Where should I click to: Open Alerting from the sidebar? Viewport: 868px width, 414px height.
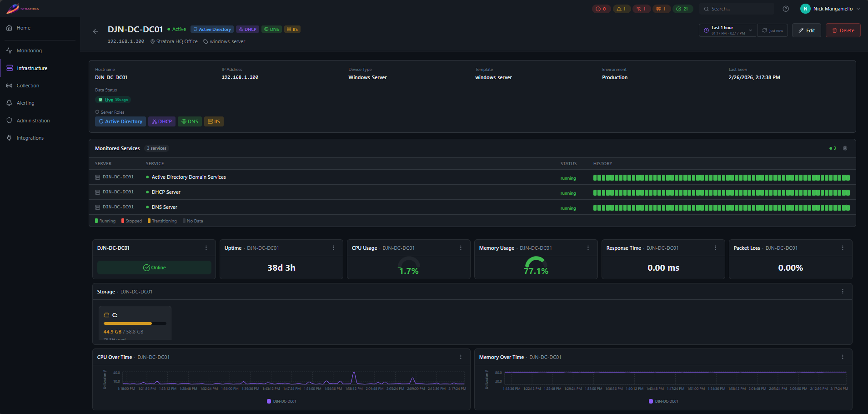pyautogui.click(x=25, y=103)
